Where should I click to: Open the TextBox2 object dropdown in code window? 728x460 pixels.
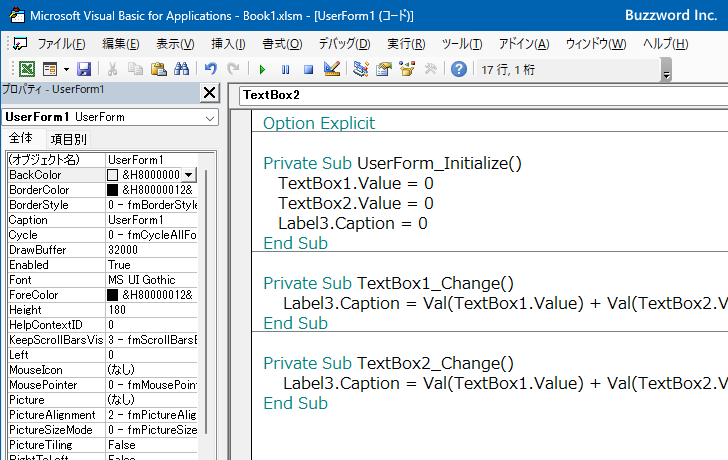click(483, 95)
